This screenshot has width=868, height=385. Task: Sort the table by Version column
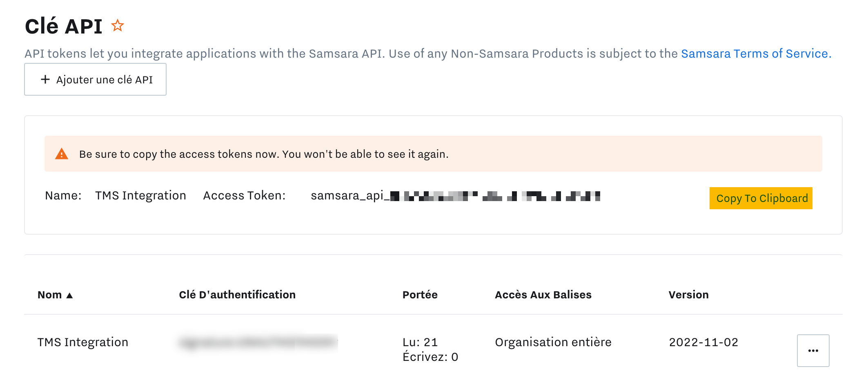[x=688, y=294]
